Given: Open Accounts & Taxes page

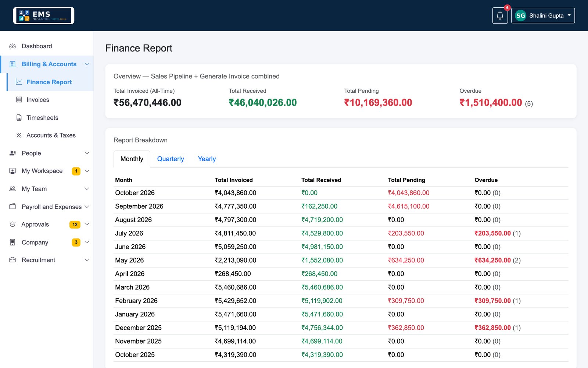Looking at the screenshot, I should point(50,135).
